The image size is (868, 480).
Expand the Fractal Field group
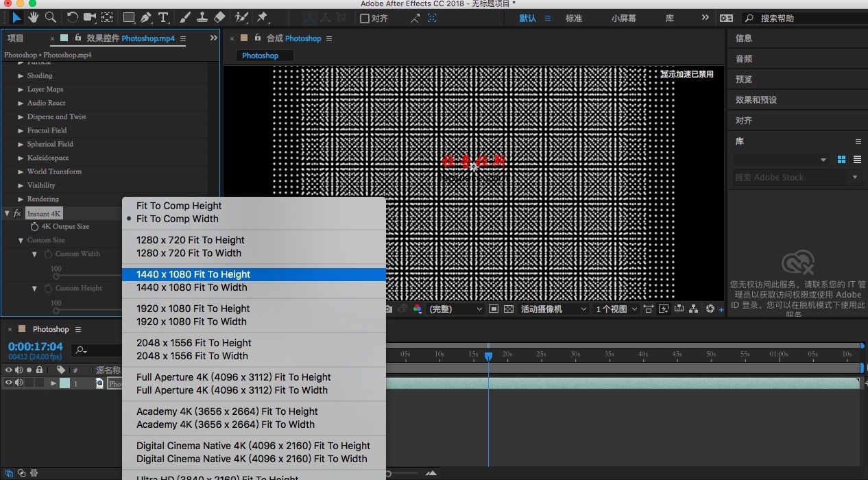(21, 130)
